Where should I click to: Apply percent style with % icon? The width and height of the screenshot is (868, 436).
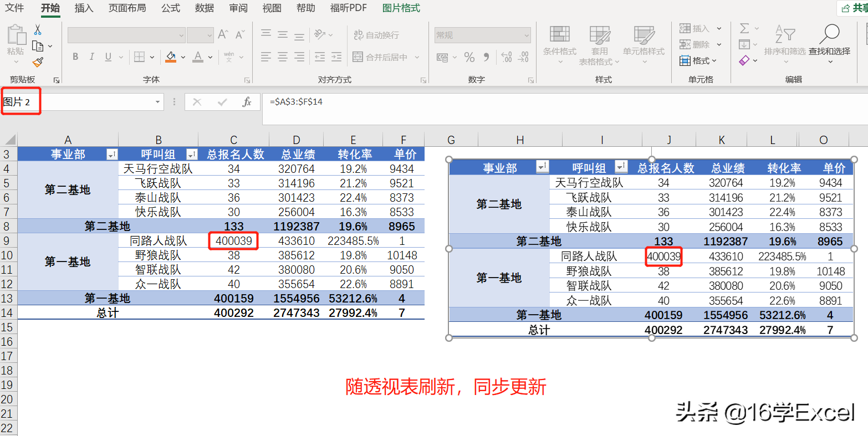tap(469, 57)
